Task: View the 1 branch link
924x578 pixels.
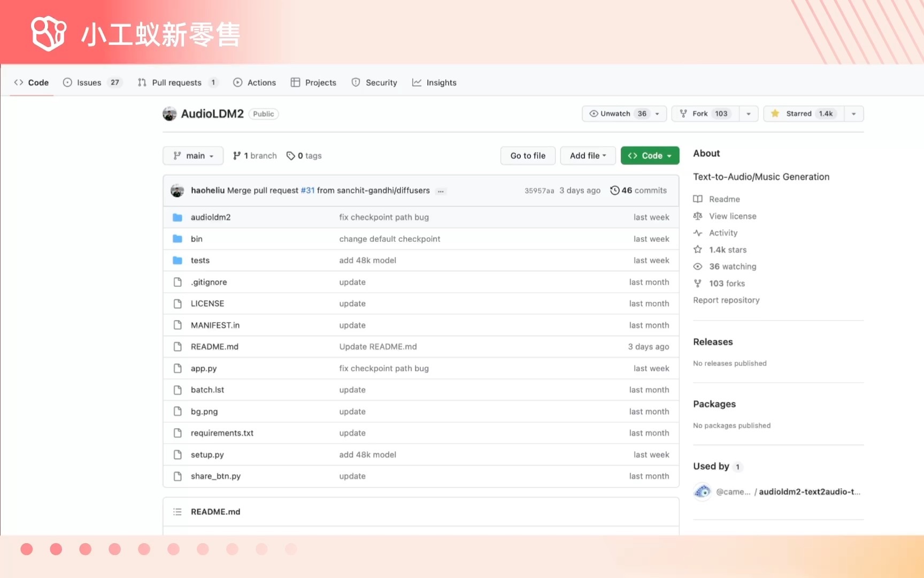Action: coord(255,156)
